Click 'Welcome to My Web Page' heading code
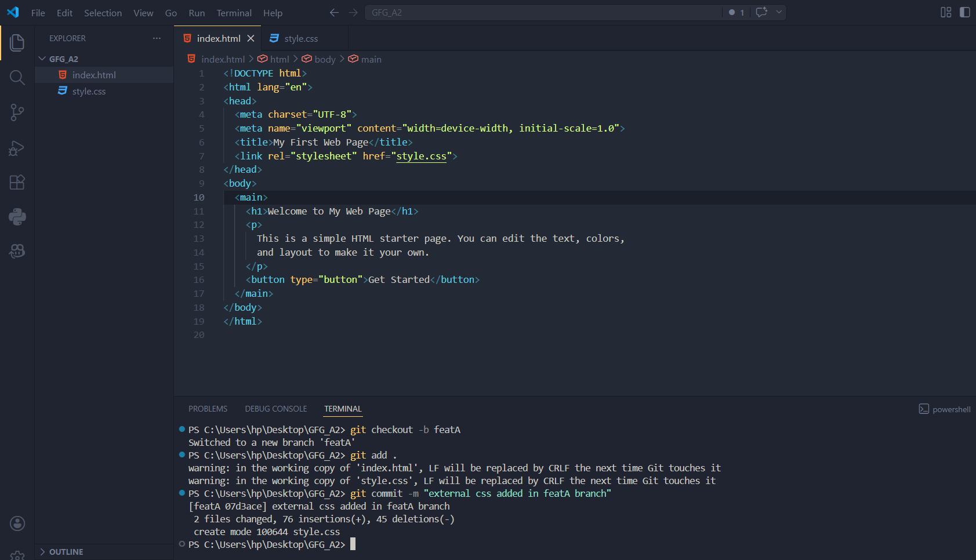The height and width of the screenshot is (560, 976). tap(329, 211)
